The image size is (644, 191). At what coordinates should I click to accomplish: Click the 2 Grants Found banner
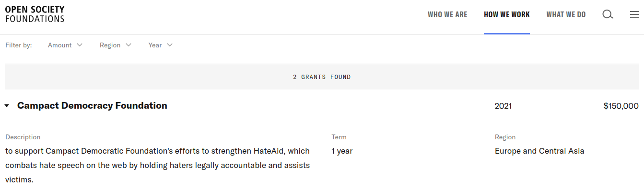tap(322, 77)
